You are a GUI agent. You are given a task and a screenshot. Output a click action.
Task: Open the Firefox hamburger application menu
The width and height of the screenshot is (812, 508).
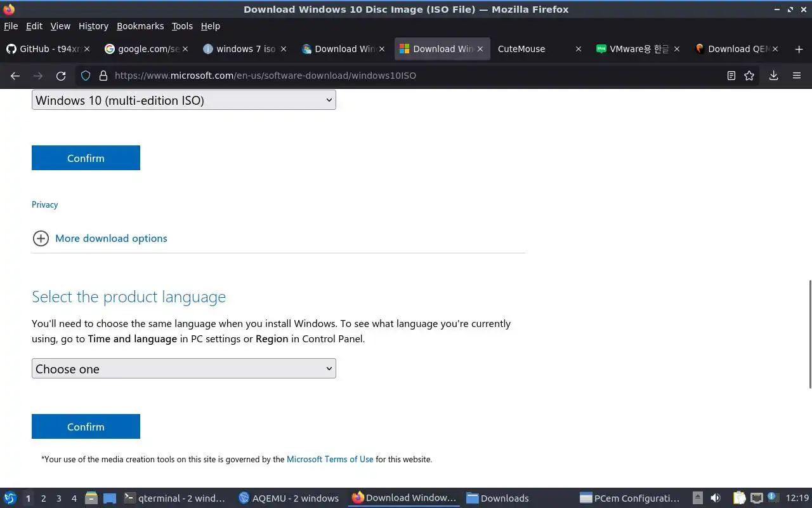point(797,76)
